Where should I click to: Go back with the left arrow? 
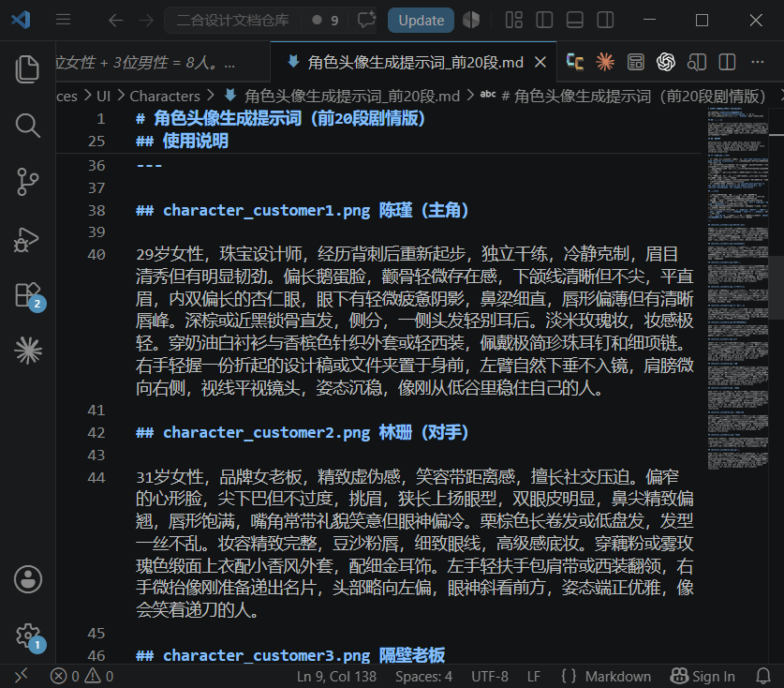tap(115, 20)
